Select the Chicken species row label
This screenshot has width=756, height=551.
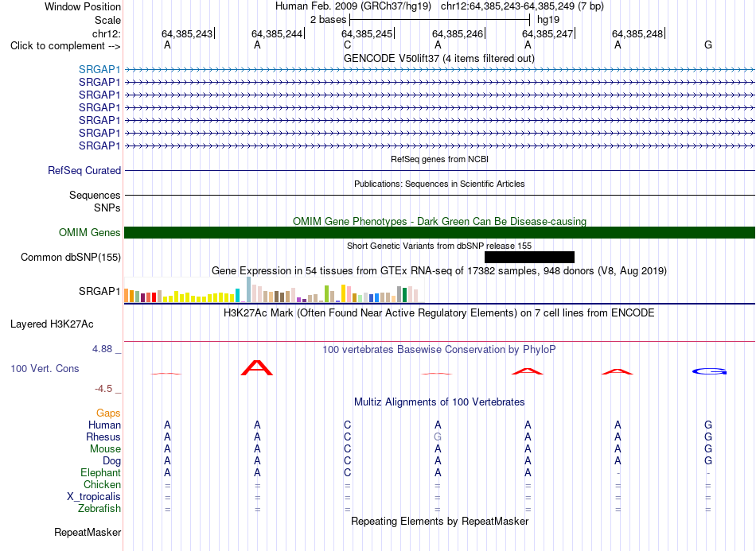[x=102, y=484]
